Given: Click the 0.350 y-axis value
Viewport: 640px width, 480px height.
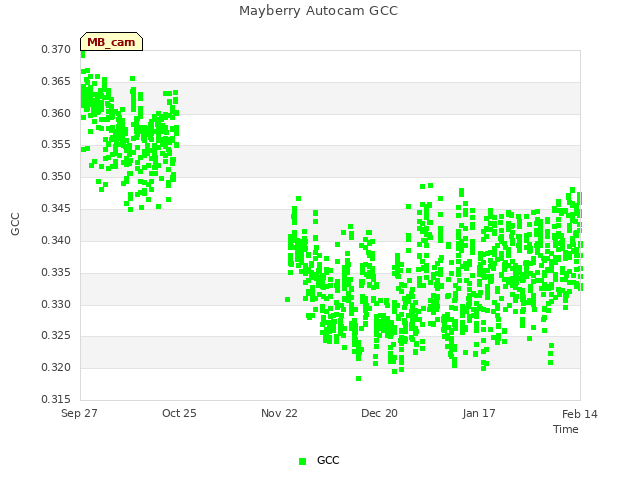Looking at the screenshot, I should (x=56, y=176).
